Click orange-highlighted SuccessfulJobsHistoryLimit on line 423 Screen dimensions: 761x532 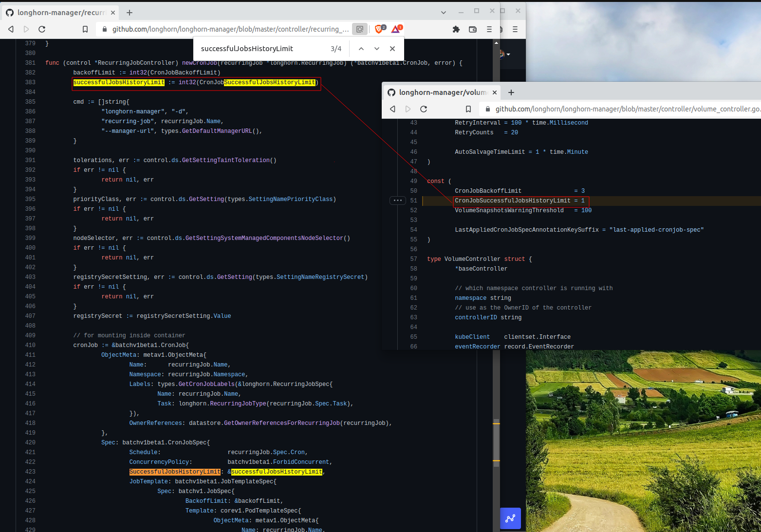[175, 472]
